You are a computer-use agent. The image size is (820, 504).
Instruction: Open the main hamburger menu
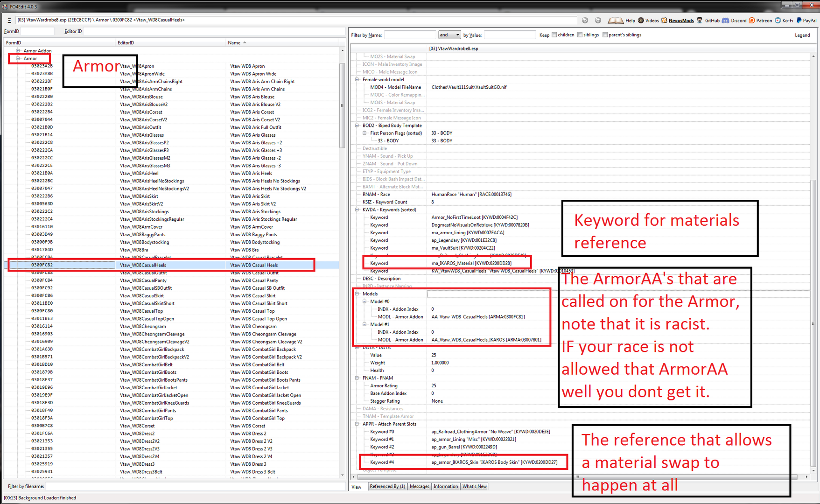tap(9, 21)
